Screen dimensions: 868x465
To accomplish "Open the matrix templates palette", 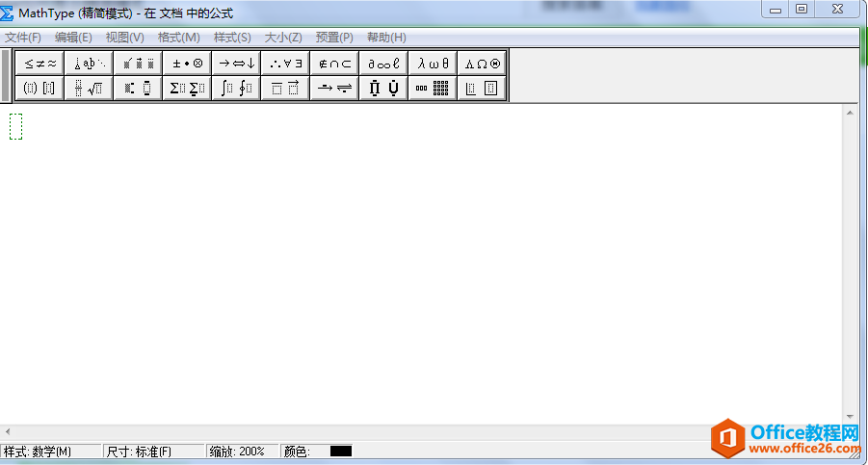I will pos(433,88).
